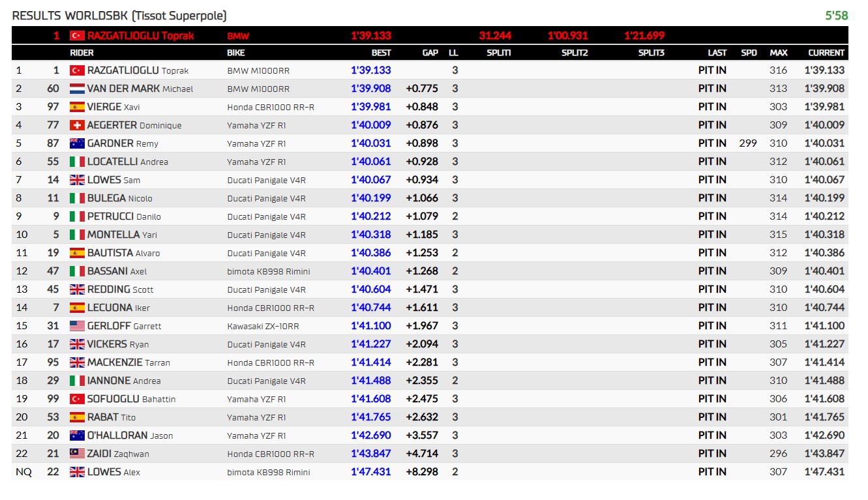Click the Italian flag next to LOCATELLI
This screenshot has height=500, width=868.
[x=77, y=162]
